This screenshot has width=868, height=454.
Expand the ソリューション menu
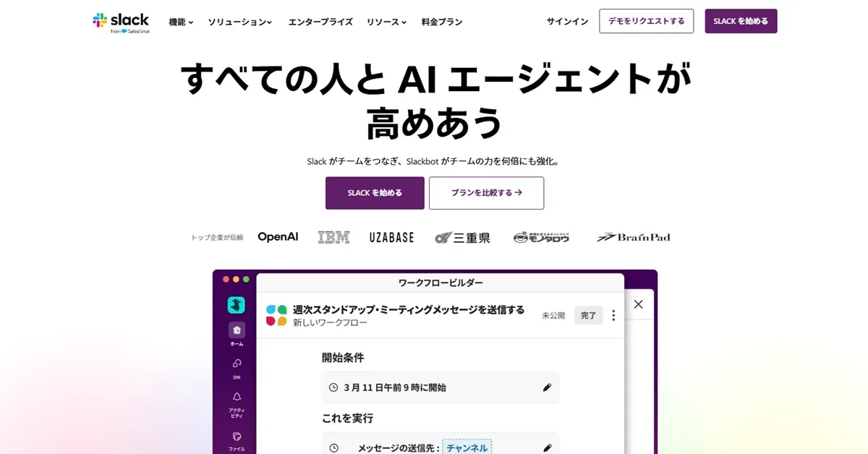click(239, 22)
